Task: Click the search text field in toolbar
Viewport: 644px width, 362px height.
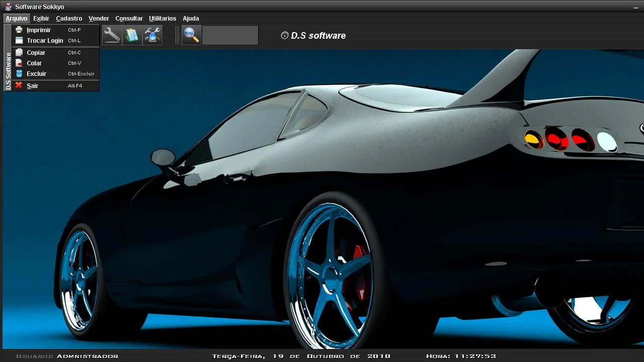Action: (x=230, y=36)
